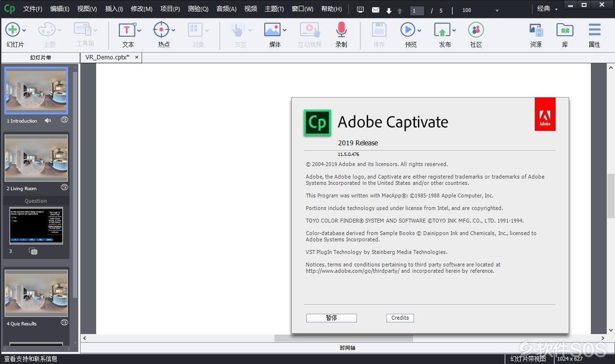Expand the Slides (幻灯片) dropdown arrow

(x=24, y=30)
